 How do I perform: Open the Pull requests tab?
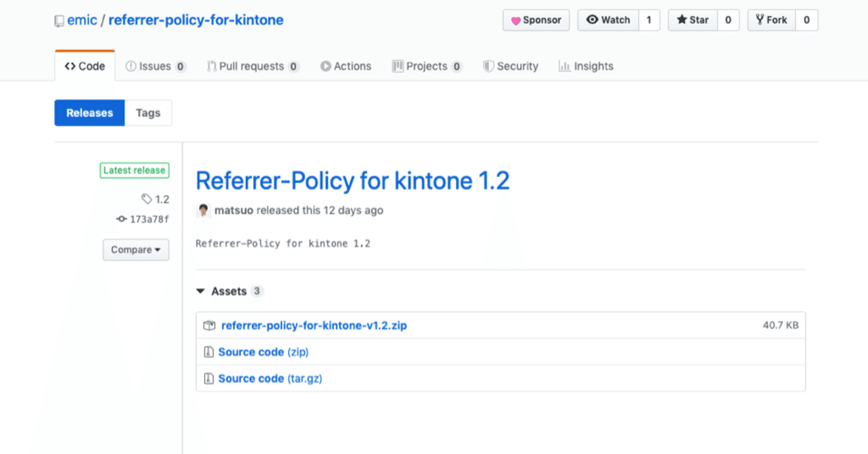[x=253, y=66]
